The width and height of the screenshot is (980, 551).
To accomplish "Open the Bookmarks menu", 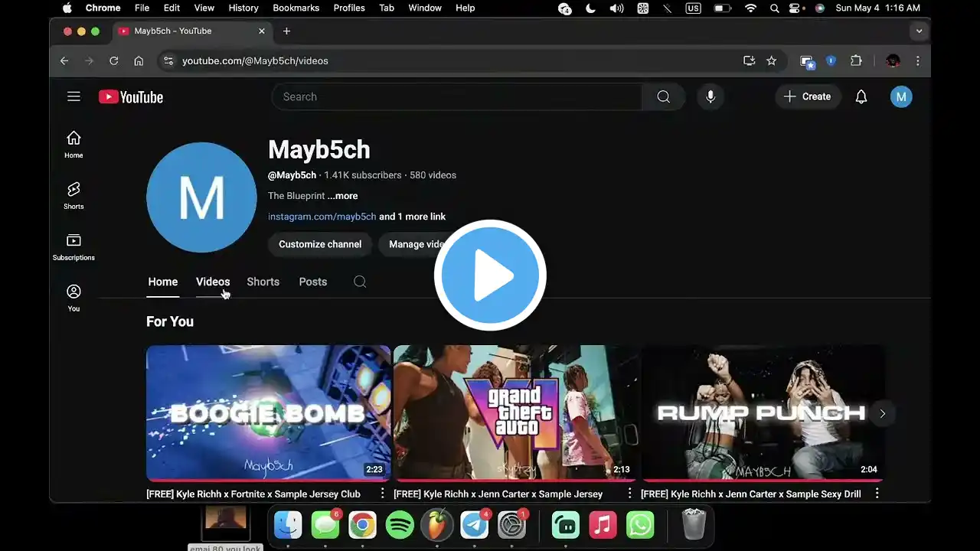I will 296,8.
